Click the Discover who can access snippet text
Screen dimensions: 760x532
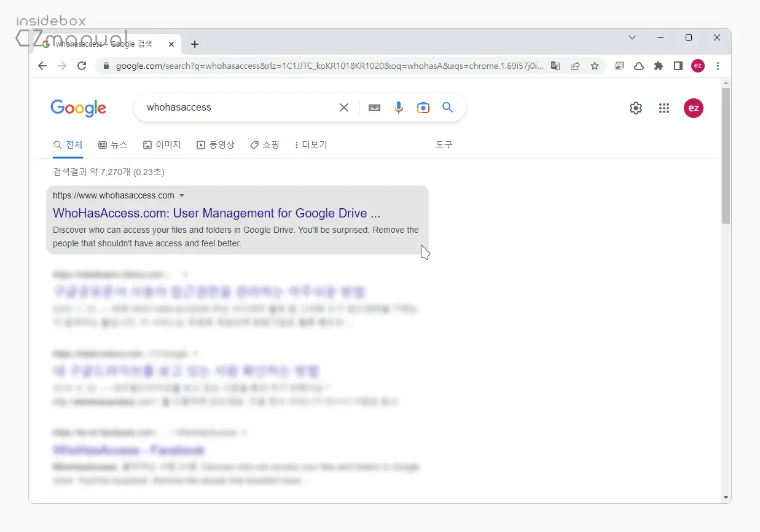pyautogui.click(x=236, y=237)
